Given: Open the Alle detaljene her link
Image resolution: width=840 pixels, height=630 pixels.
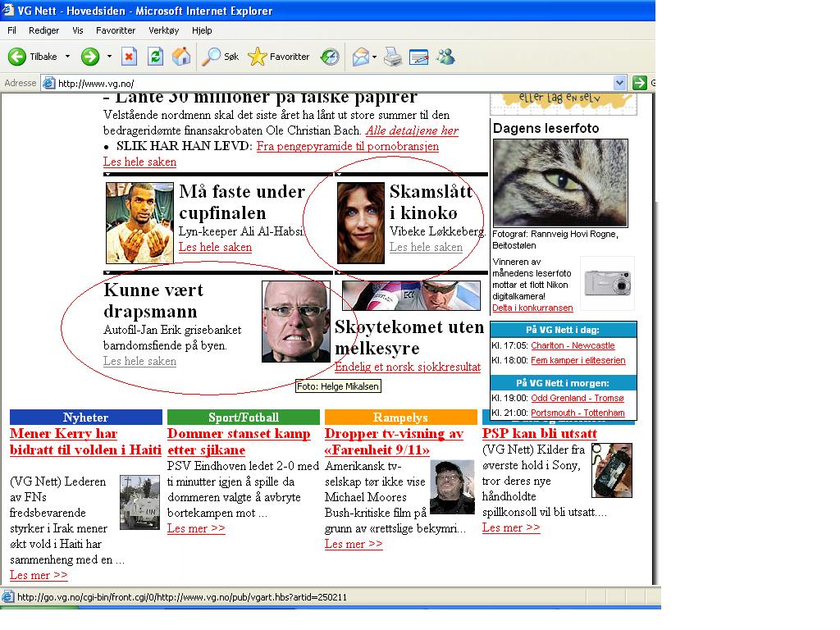Looking at the screenshot, I should click(x=412, y=130).
